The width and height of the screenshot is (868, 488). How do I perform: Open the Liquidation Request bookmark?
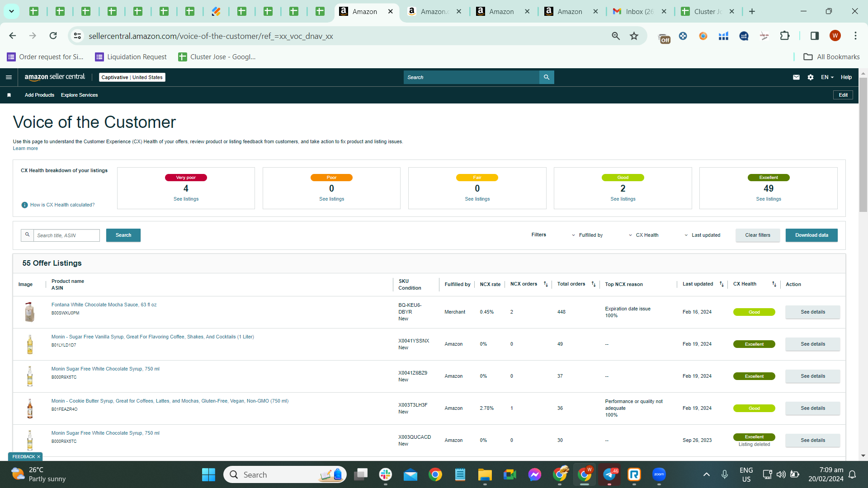131,57
